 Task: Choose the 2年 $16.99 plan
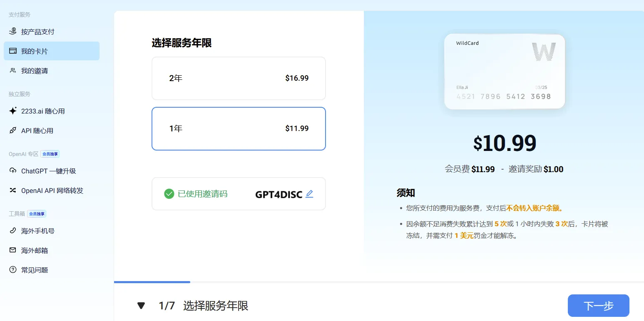coord(239,78)
